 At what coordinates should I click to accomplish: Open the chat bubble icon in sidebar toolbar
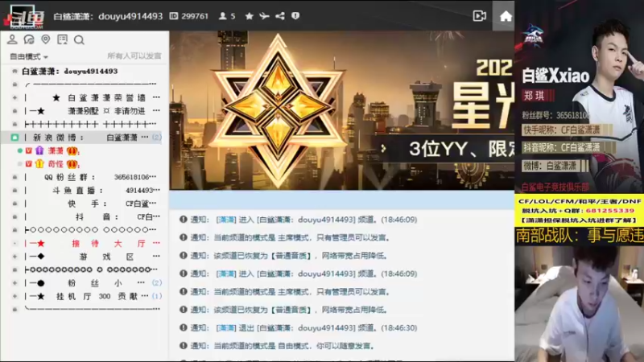pyautogui.click(x=29, y=39)
